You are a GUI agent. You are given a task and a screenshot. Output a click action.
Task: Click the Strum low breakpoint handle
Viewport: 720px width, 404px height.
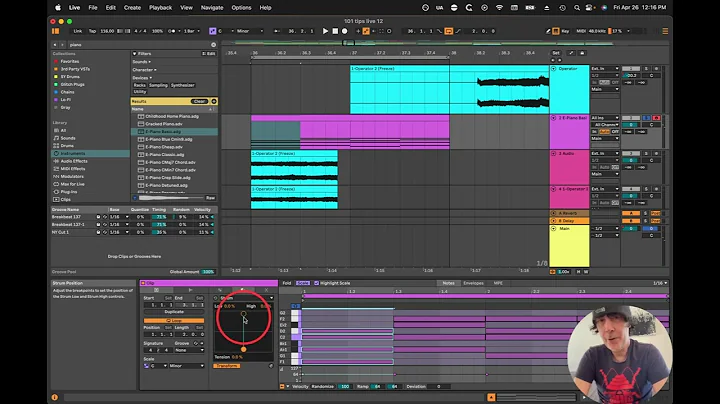pyautogui.click(x=243, y=349)
